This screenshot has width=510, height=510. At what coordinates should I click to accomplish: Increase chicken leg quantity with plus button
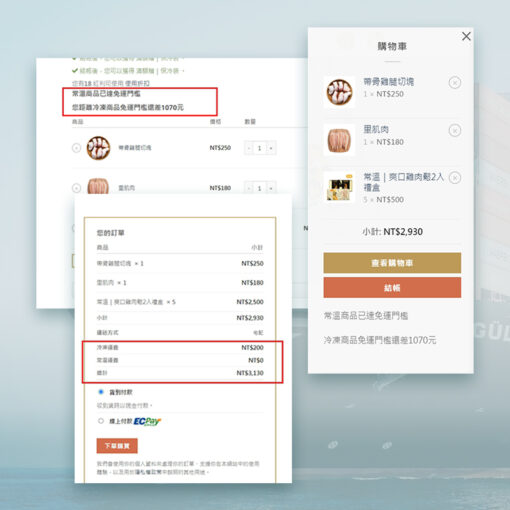pos(271,148)
